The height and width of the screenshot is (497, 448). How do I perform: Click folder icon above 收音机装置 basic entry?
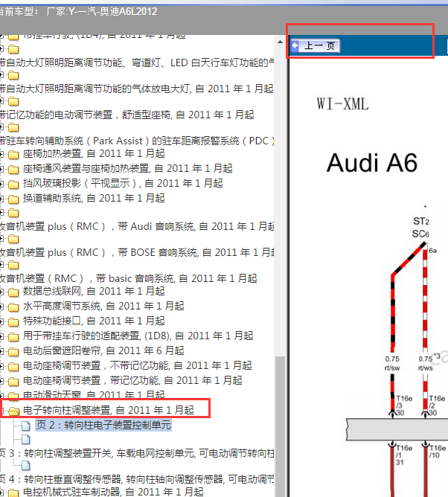(x=13, y=265)
